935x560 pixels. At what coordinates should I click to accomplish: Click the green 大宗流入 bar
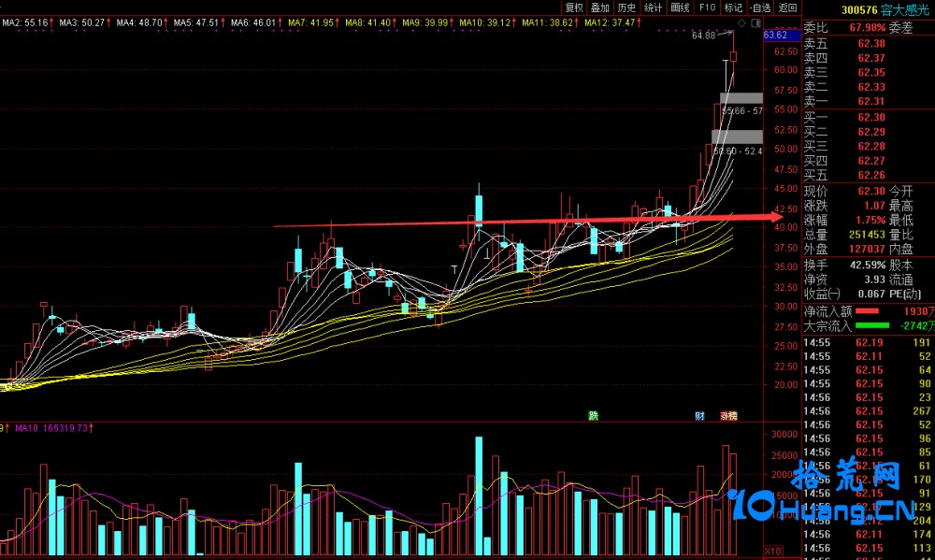pyautogui.click(x=871, y=325)
